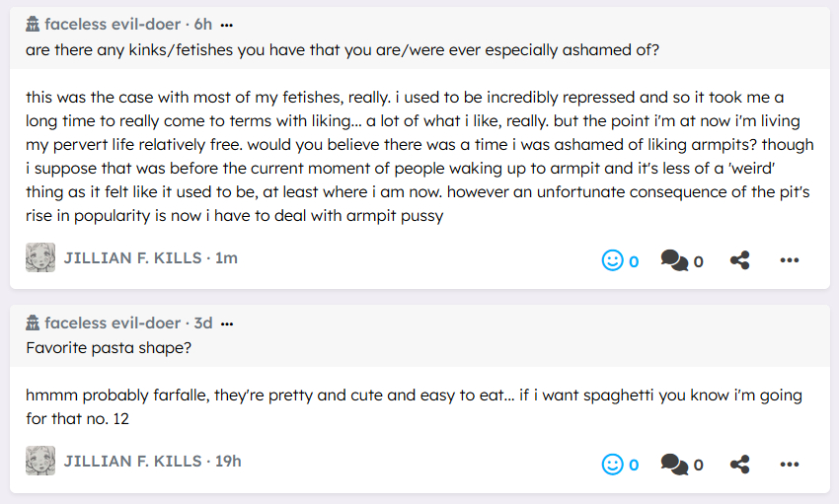Open the small ellipsis menu beside 3d
This screenshot has height=504, width=839.
pyautogui.click(x=227, y=324)
